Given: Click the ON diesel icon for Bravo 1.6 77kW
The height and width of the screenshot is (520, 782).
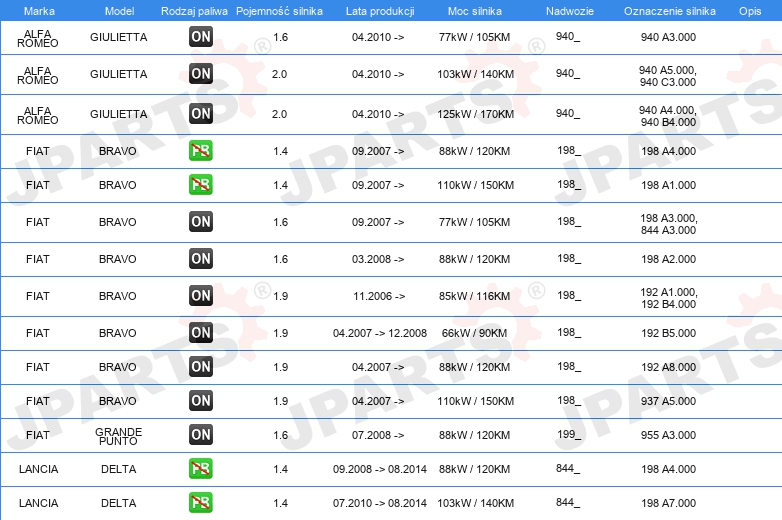Looking at the screenshot, I should click(201, 221).
